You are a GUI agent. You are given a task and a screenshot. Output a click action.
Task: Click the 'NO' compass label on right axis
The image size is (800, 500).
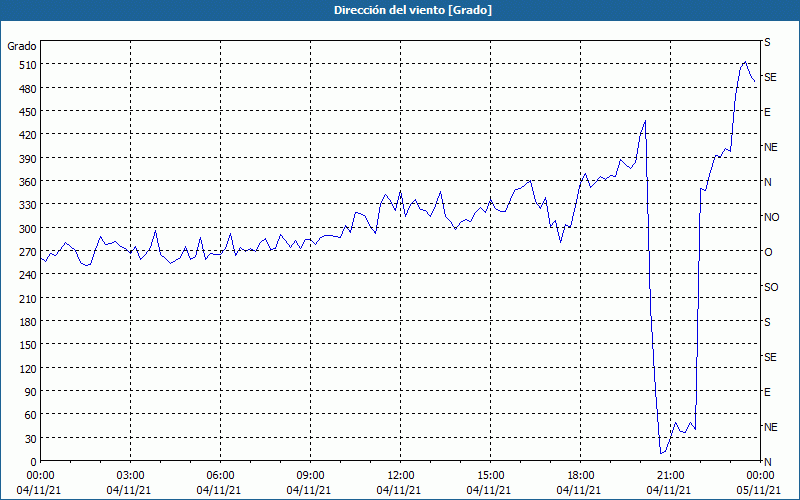click(771, 217)
